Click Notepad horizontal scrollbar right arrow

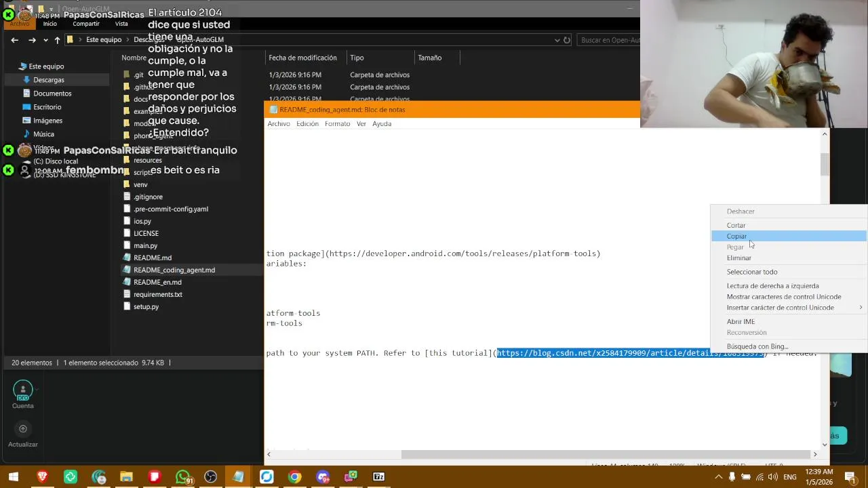pos(815,454)
